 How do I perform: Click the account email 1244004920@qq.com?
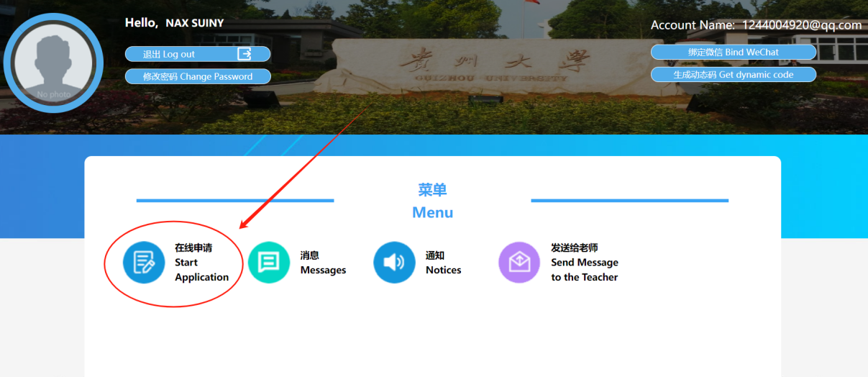point(801,25)
